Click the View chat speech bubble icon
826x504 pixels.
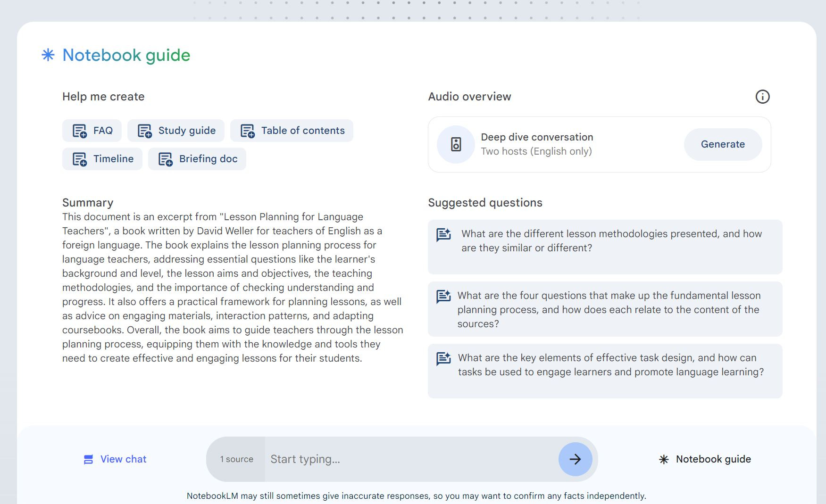[89, 459]
